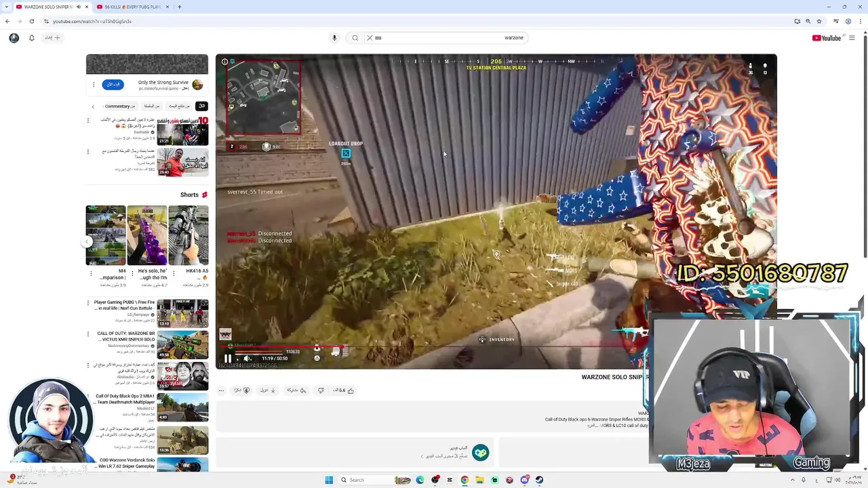Clear the search box with the X
Viewport: 868px width, 488px height.
(x=370, y=38)
